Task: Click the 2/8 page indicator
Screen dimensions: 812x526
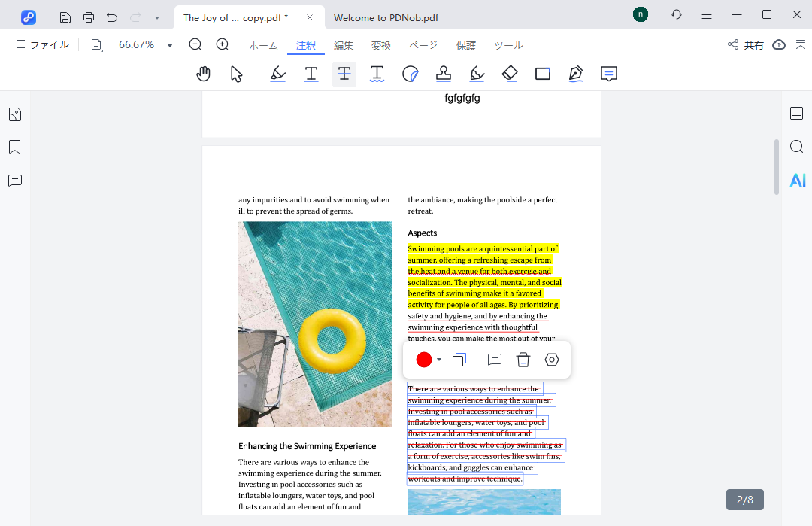Action: (744, 500)
